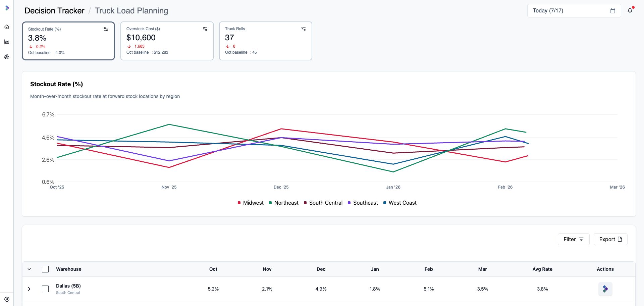644x306 pixels.
Task: Open the cubes sidebar icon
Action: pos(7,57)
